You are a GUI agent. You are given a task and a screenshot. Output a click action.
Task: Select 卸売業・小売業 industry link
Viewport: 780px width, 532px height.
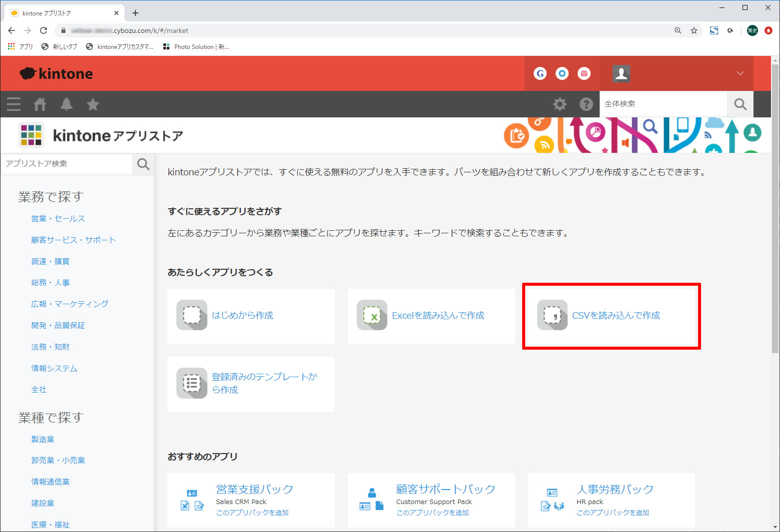click(x=58, y=460)
